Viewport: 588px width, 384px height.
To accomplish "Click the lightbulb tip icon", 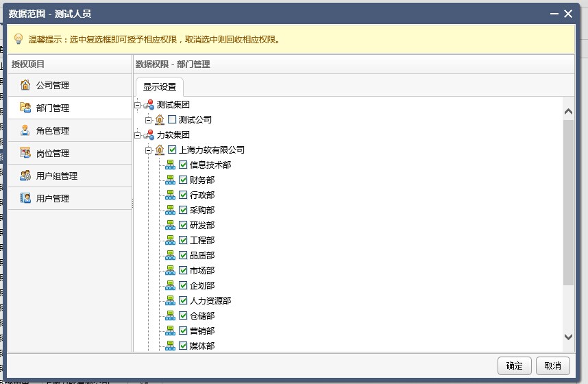I will (x=19, y=39).
